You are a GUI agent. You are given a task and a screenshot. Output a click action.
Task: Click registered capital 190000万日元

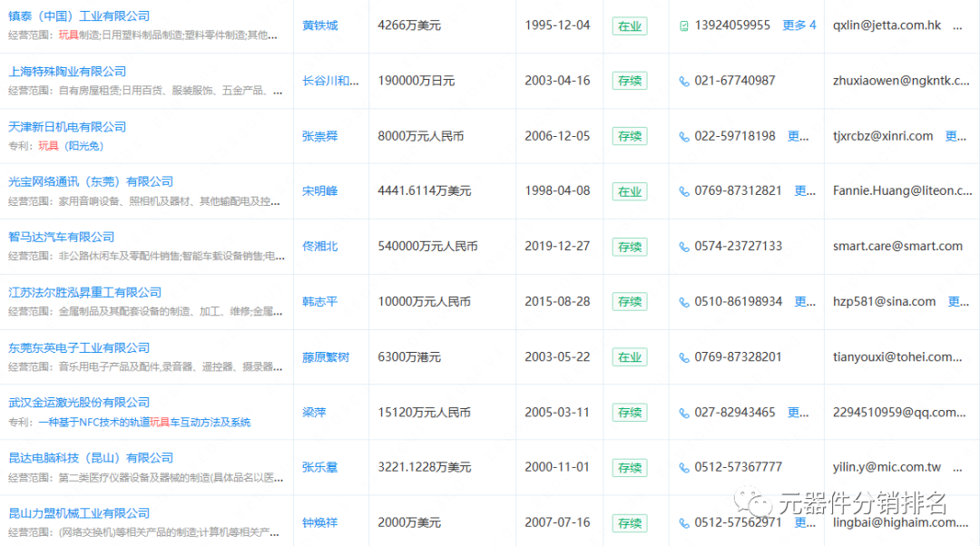tap(416, 82)
